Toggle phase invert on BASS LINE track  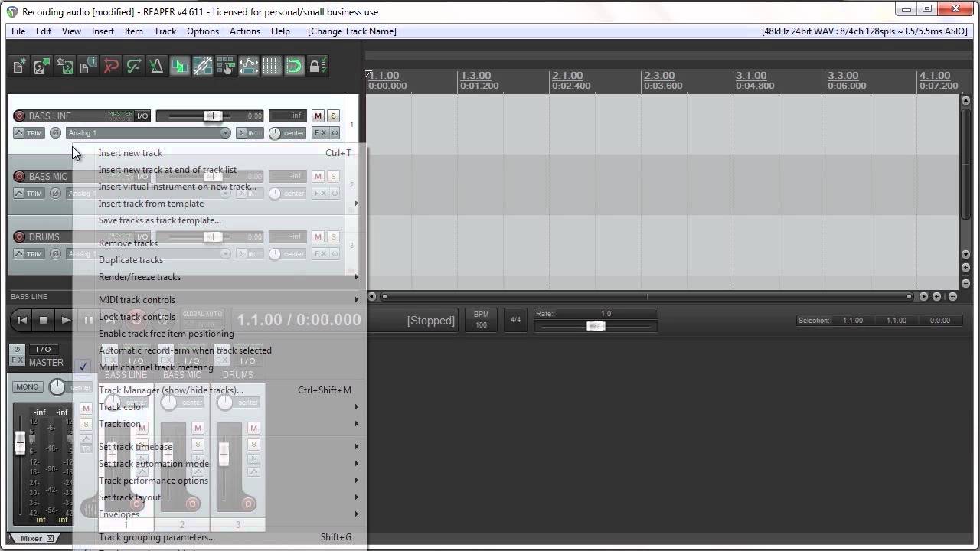[55, 133]
